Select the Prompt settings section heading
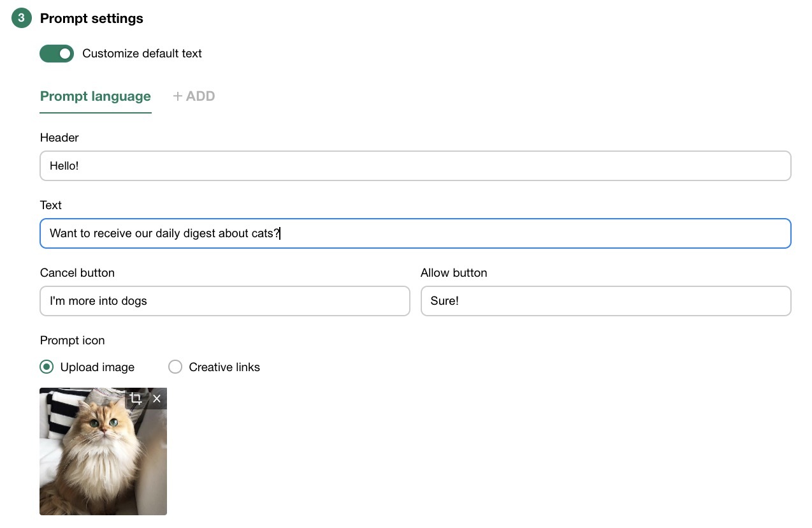 coord(92,18)
